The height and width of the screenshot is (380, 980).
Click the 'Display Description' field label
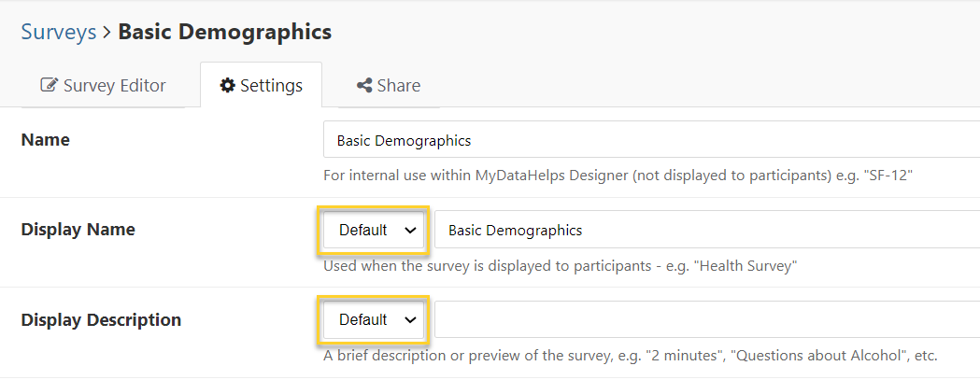(101, 320)
